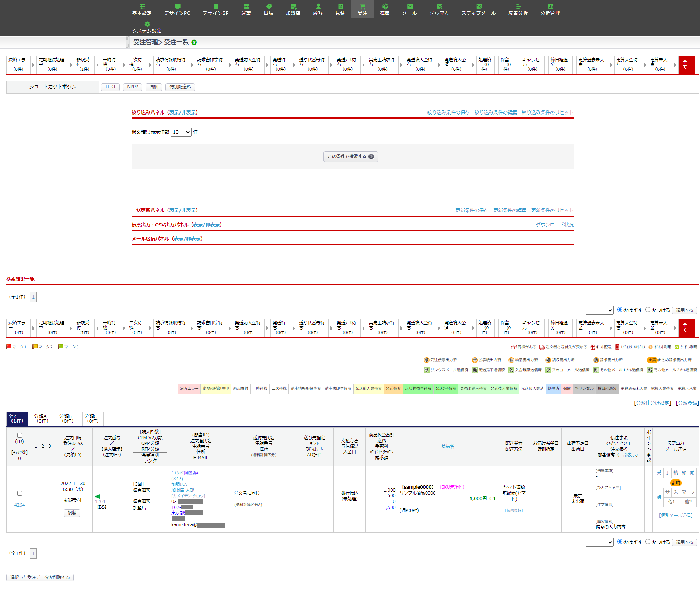Click the 特別配送料 shortcut button
The height and width of the screenshot is (594, 700).
(180, 87)
